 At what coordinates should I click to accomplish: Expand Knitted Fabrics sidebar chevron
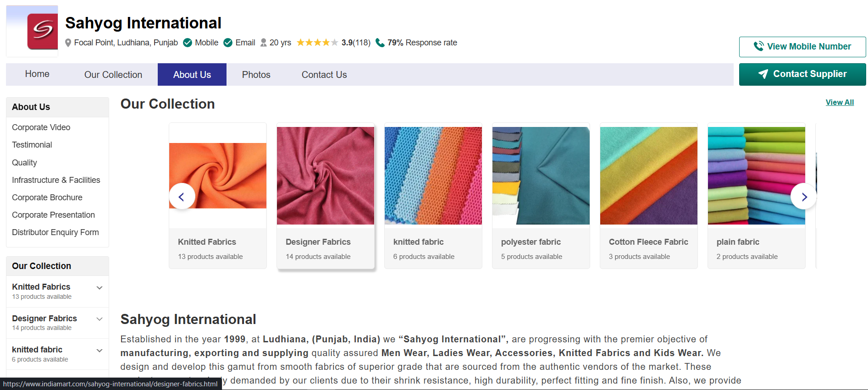click(100, 288)
